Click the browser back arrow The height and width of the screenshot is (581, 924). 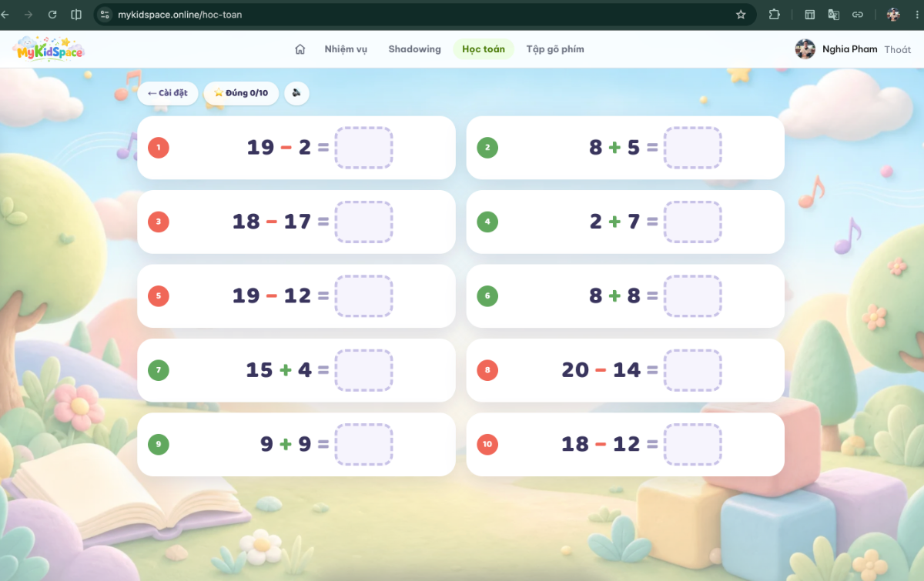click(6, 15)
